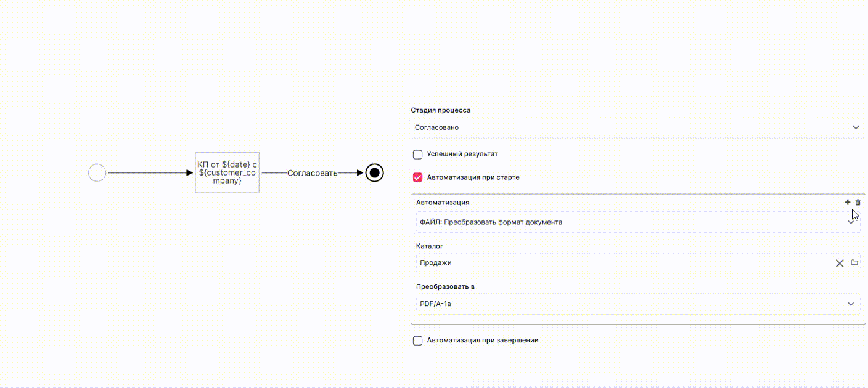Screen dimensions: 868x388
Task: Expand the Преобразовать в dropdown
Action: tap(638, 304)
